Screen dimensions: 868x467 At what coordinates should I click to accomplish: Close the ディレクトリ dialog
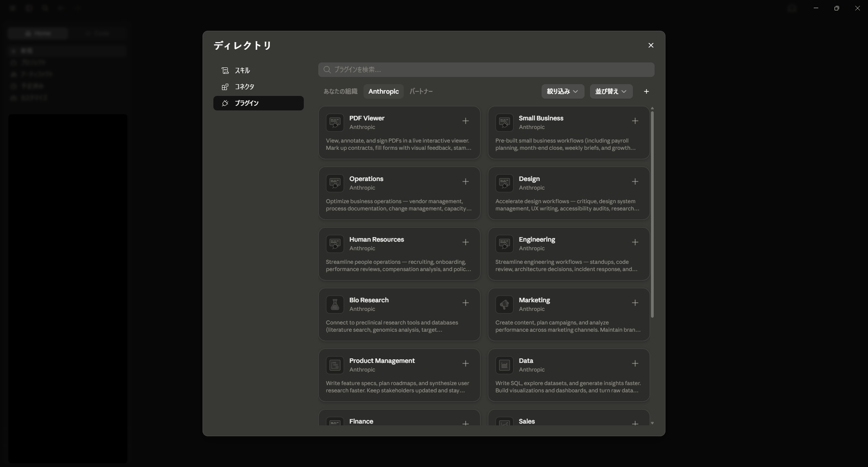click(651, 45)
